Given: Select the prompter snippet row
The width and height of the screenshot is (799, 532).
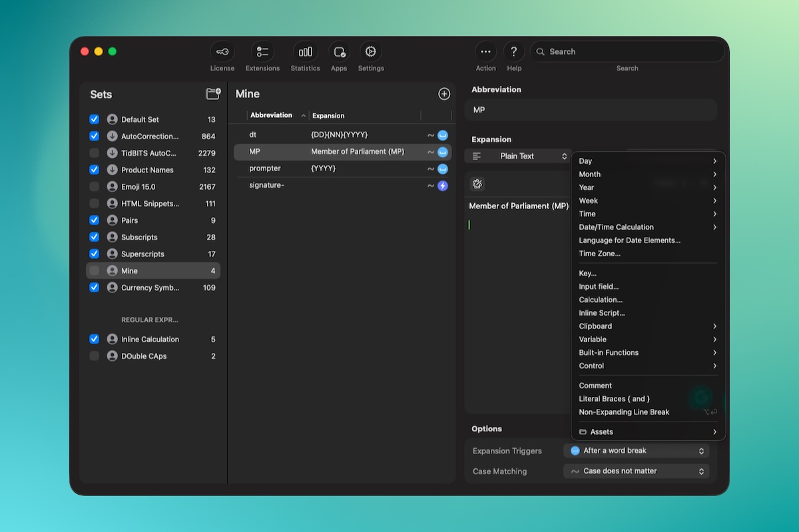Looking at the screenshot, I should tap(333, 168).
